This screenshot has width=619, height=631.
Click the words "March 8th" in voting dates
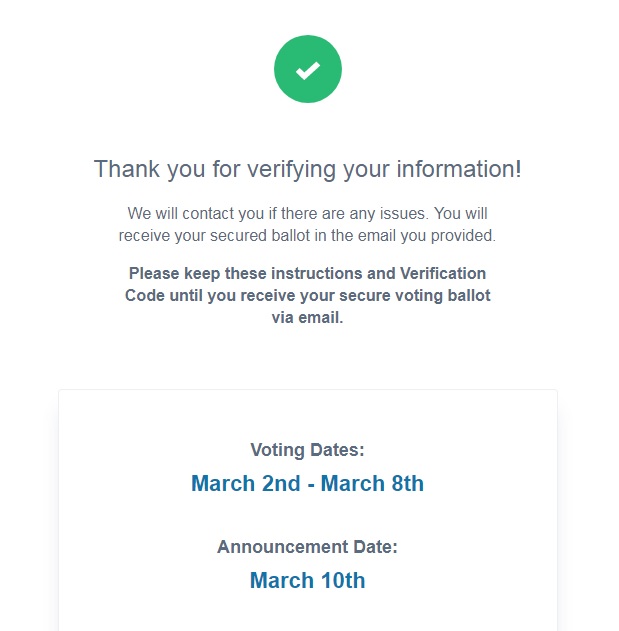coord(372,483)
